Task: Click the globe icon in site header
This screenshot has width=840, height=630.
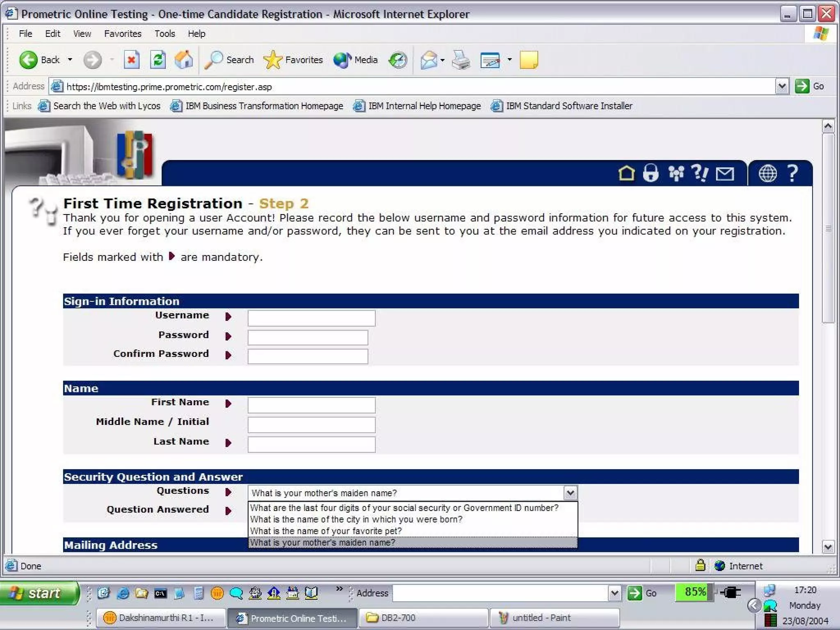Action: pos(767,173)
